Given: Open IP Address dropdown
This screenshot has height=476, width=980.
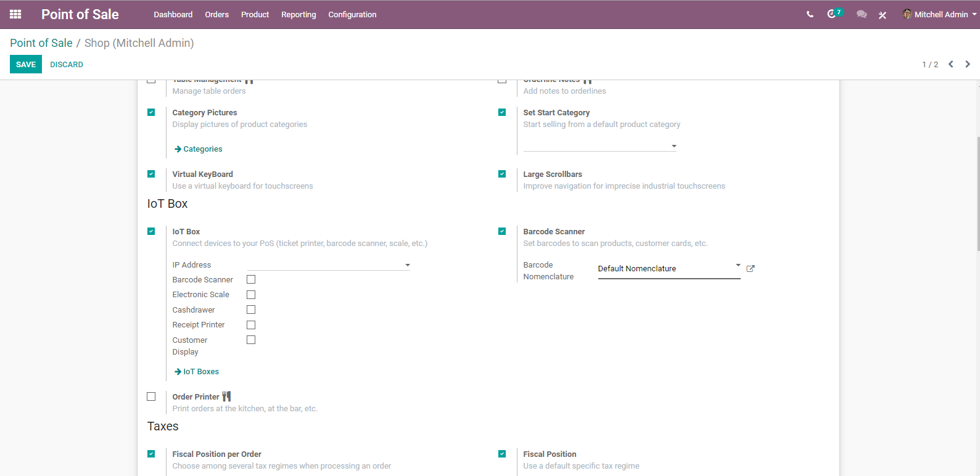Looking at the screenshot, I should point(329,265).
